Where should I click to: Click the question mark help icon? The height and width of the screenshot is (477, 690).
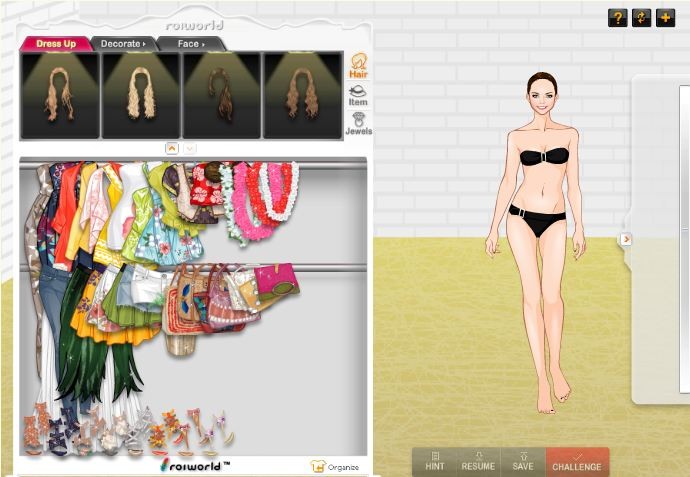(x=617, y=17)
